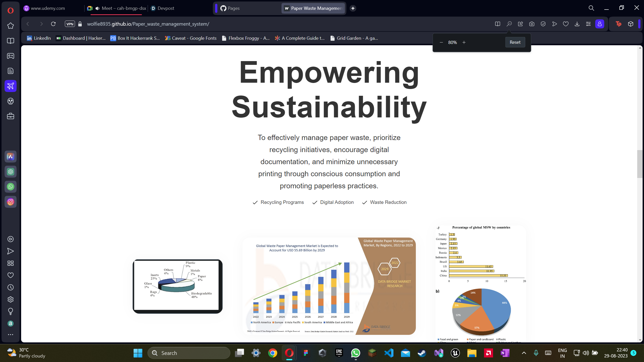Switch to the Devpost tab
This screenshot has width=644, height=362.
click(163, 8)
